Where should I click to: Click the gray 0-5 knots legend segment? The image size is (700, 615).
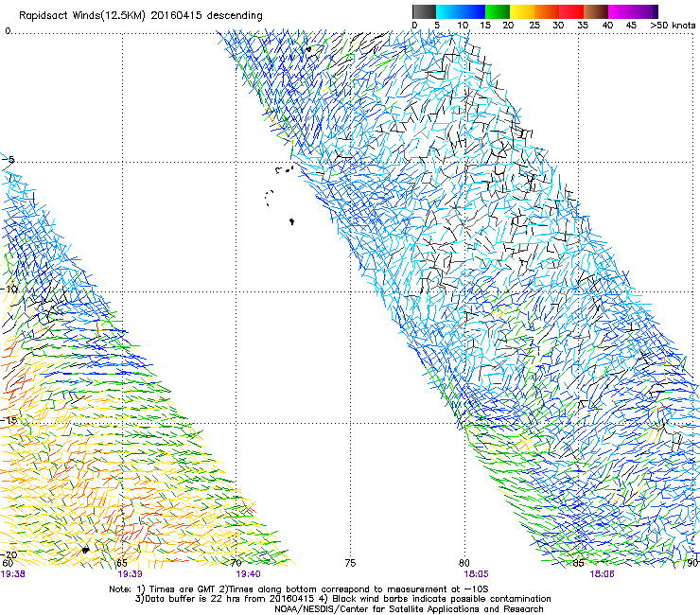pyautogui.click(x=424, y=11)
